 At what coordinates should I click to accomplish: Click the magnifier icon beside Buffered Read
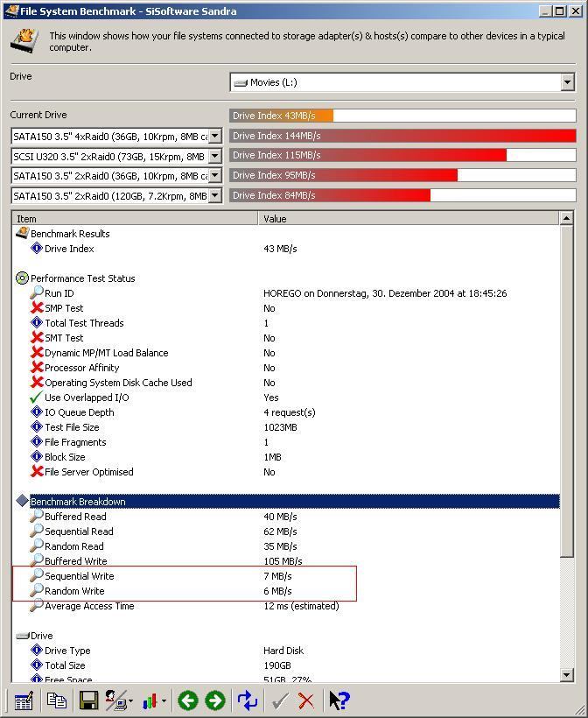coord(37,516)
